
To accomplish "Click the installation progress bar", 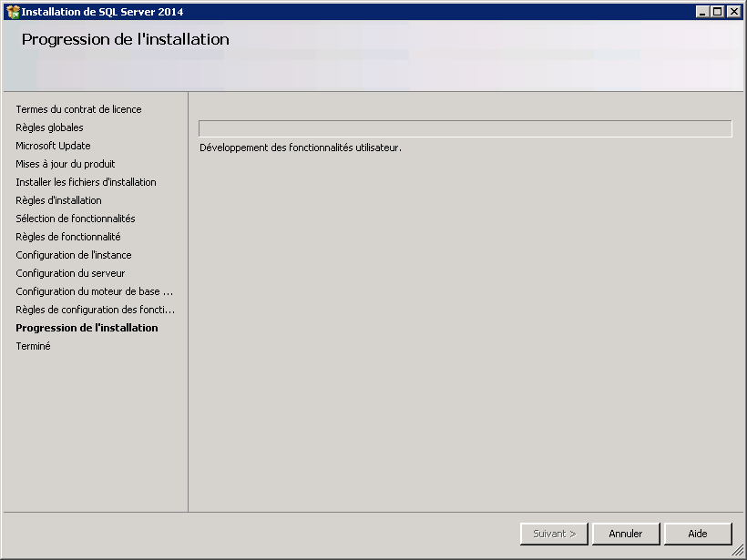I will [x=465, y=128].
